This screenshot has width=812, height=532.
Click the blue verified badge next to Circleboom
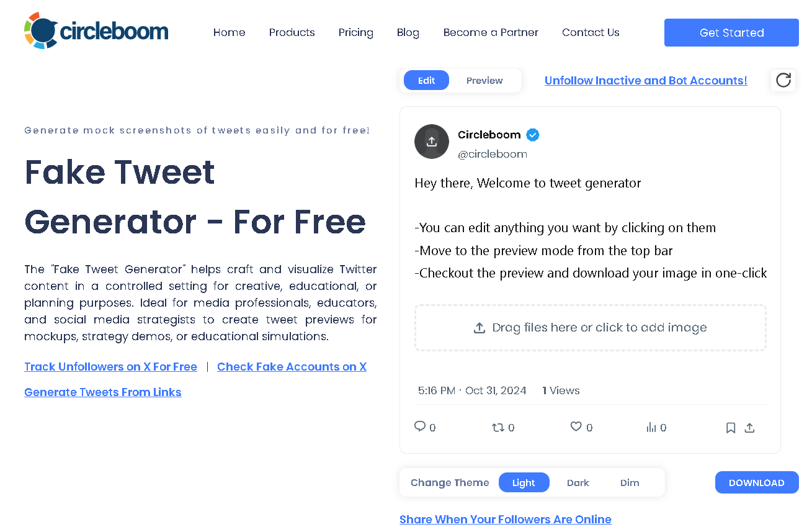coord(532,135)
